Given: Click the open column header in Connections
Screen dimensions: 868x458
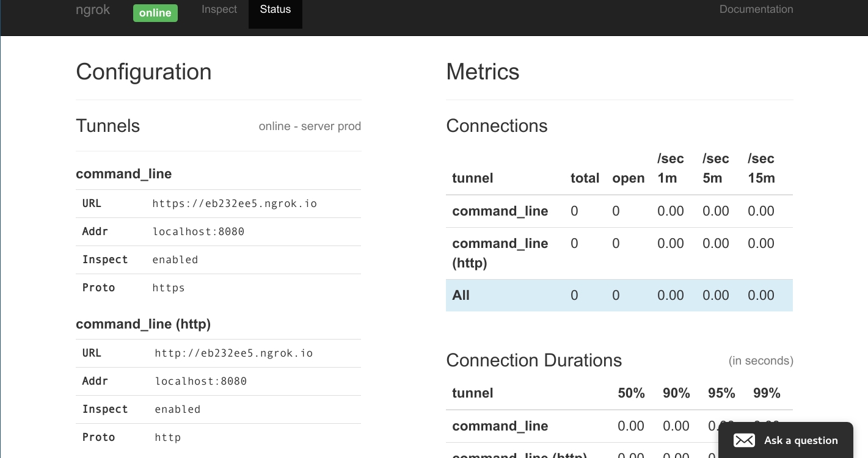Looking at the screenshot, I should tap(629, 178).
